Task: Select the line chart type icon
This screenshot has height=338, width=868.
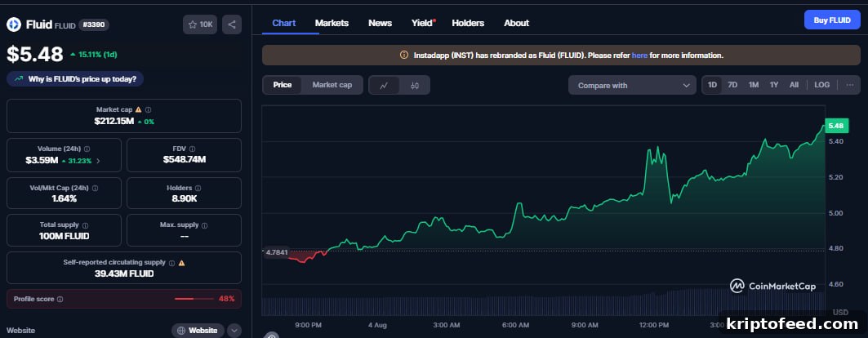Action: click(384, 85)
